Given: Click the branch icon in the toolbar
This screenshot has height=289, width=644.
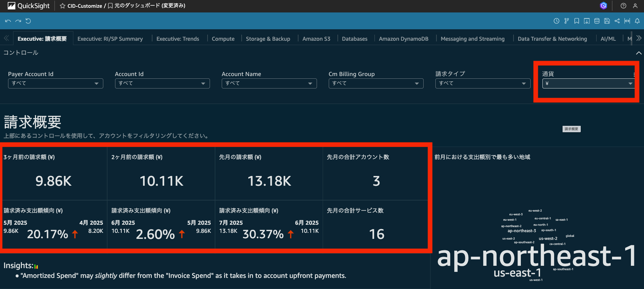Looking at the screenshot, I should (567, 21).
